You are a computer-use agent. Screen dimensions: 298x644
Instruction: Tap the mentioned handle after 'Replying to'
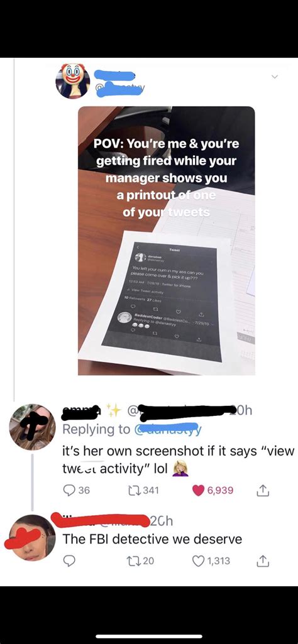point(165,429)
